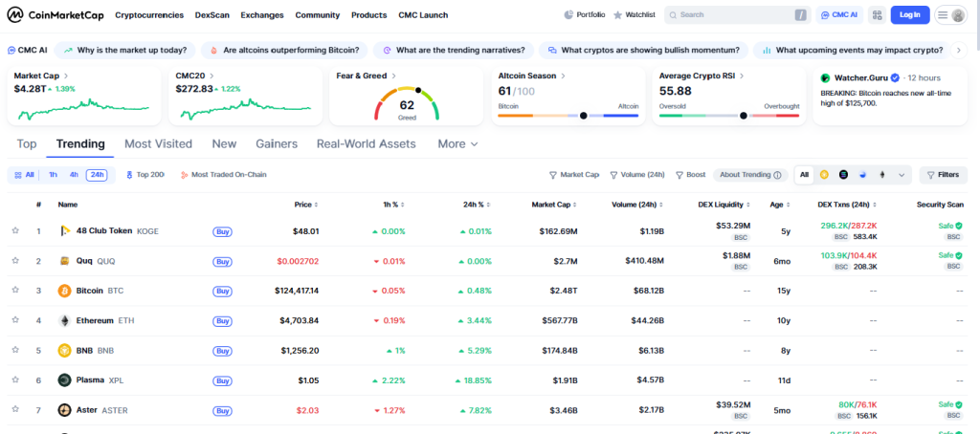Screen dimensions: 980x434
Task: Toggle watchlist star for Ethereum row
Action: pos(15,320)
